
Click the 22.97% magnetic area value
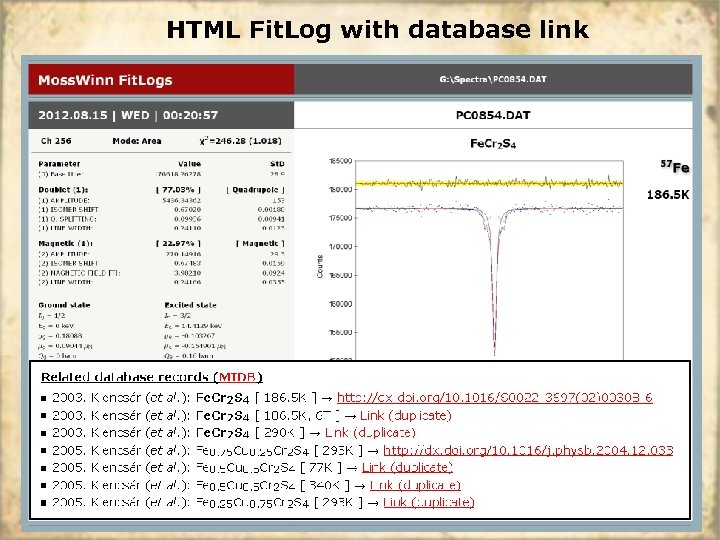click(x=178, y=243)
